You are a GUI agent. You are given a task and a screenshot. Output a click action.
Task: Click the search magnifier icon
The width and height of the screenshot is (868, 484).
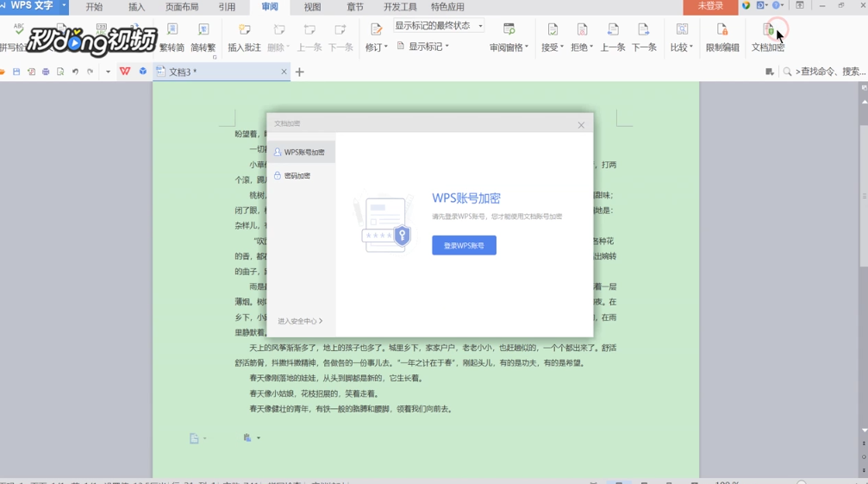tap(787, 72)
